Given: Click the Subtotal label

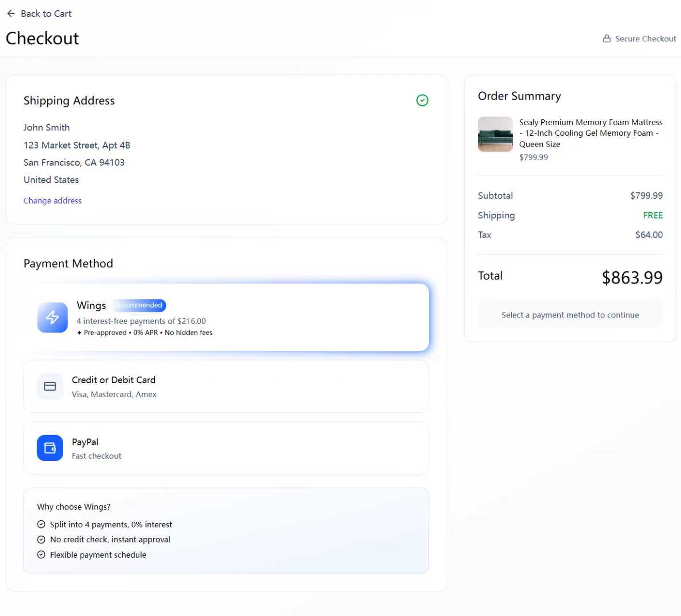Looking at the screenshot, I should (495, 195).
